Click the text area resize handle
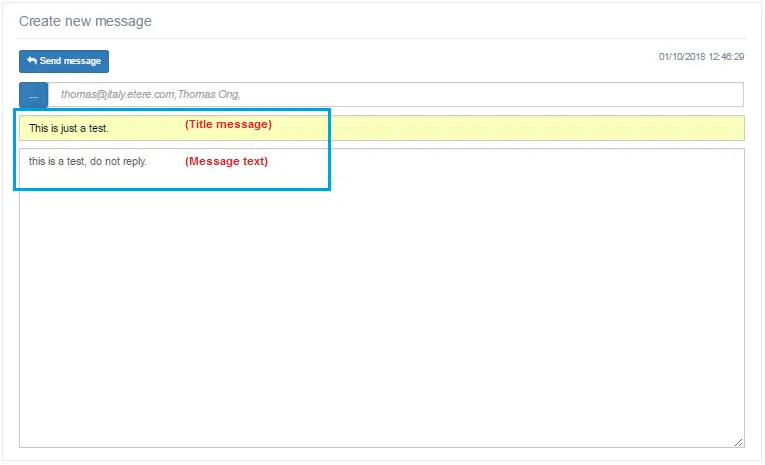Image resolution: width=765 pixels, height=465 pixels. [x=738, y=441]
